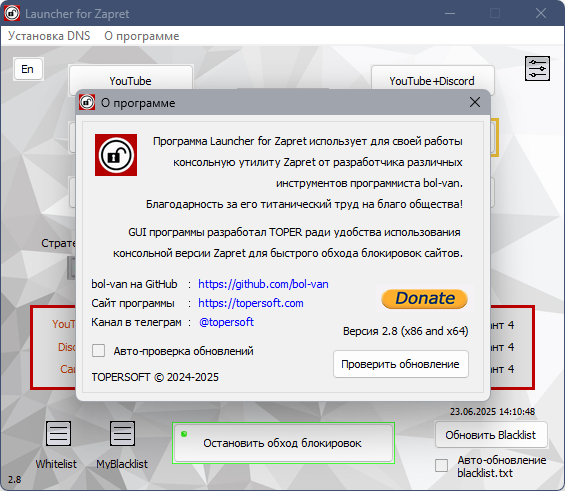The width and height of the screenshot is (565, 491).
Task: Open the @topersoft telegram link
Action: [x=226, y=322]
